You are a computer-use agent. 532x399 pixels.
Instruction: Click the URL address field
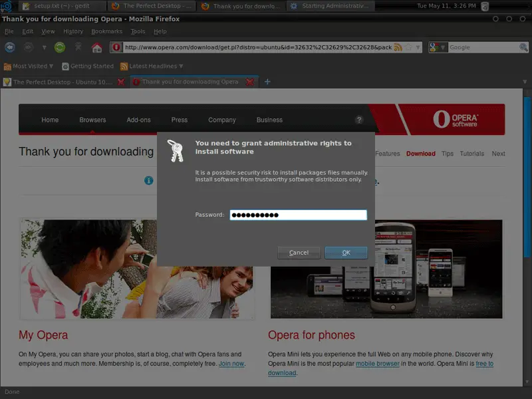click(258, 47)
